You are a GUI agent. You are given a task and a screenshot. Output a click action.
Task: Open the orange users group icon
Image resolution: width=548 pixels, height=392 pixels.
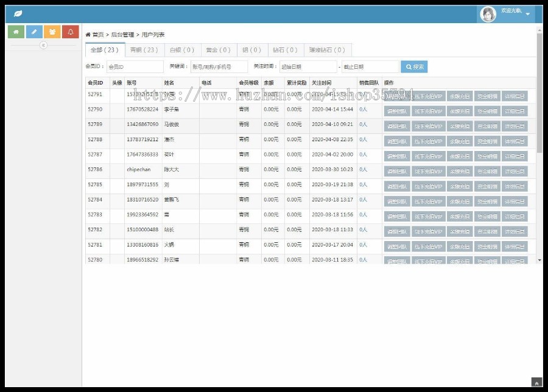tap(52, 32)
